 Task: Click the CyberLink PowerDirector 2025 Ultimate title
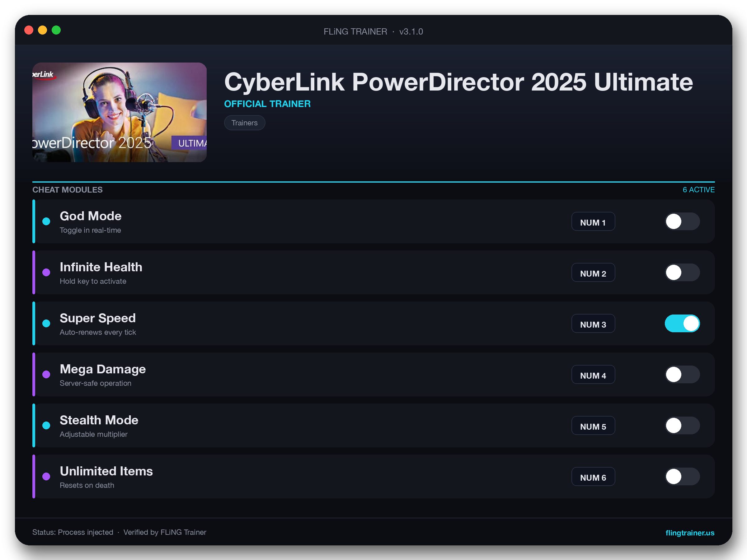458,82
